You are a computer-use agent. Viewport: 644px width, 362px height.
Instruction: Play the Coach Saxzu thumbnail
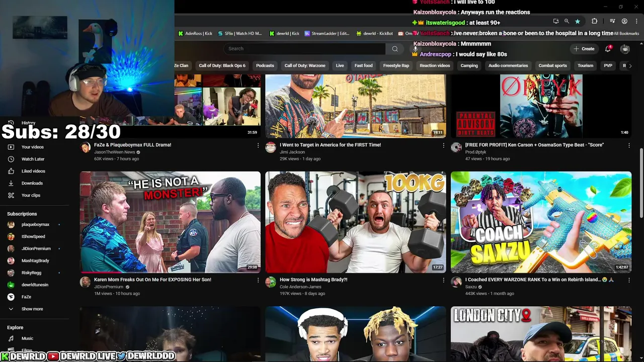pos(541,222)
